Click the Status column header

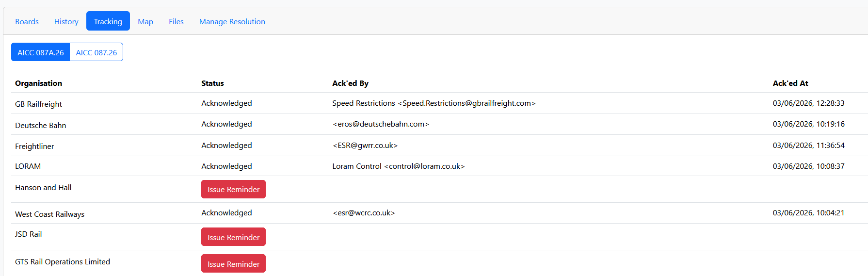[212, 83]
